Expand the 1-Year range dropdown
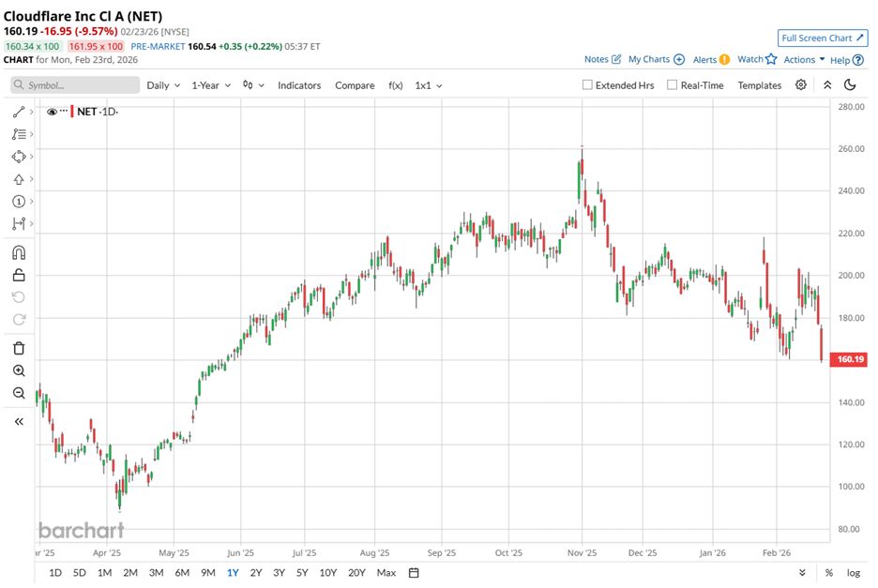Screen dimensions: 878x588 coord(211,85)
